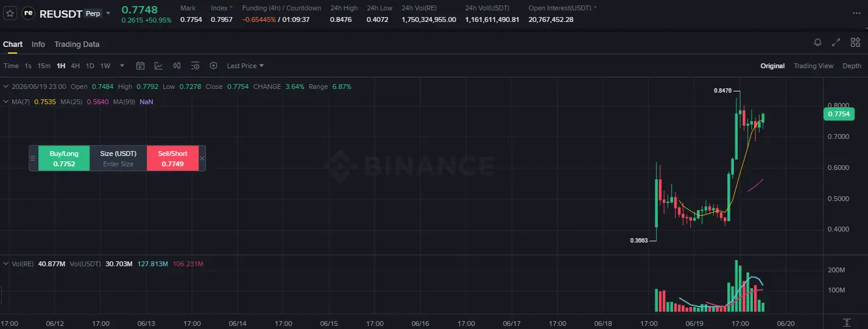Change the candlestick chart style icon
The image size is (868, 329).
pos(177,66)
